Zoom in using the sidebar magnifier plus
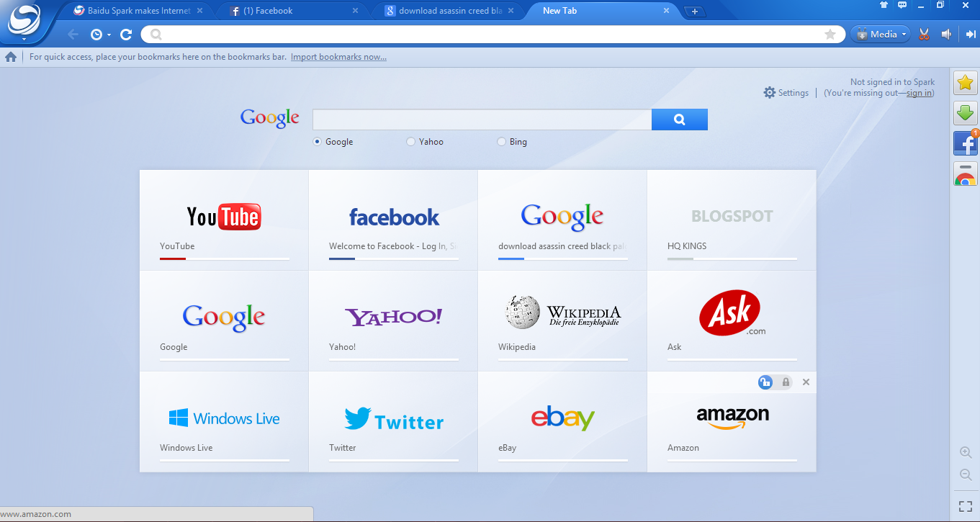The height and width of the screenshot is (522, 980). pos(966,452)
